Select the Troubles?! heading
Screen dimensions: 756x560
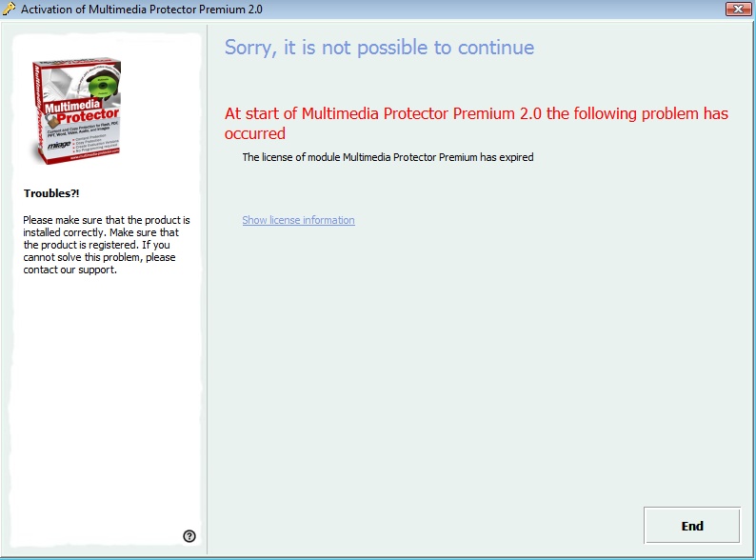[51, 193]
